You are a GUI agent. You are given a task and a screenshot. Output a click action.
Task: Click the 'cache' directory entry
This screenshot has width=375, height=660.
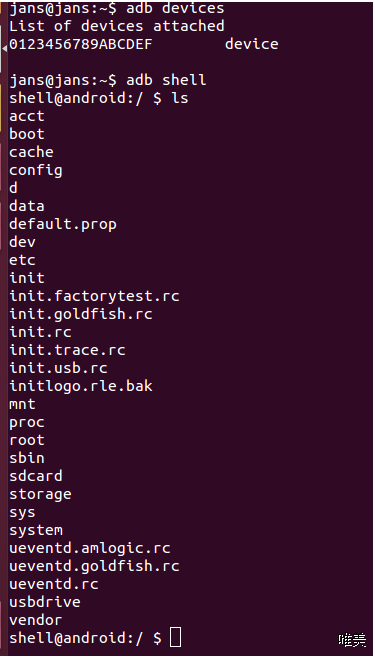[x=31, y=152]
